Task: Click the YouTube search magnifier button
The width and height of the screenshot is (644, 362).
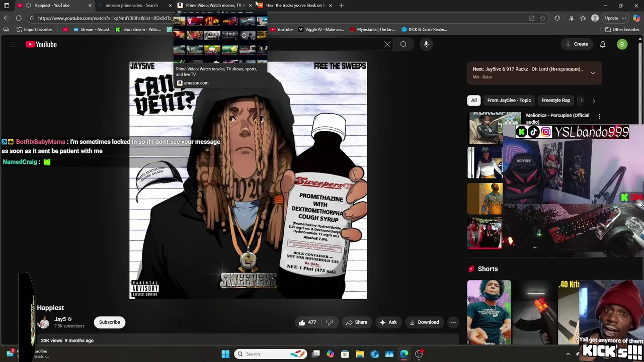Action: tap(404, 44)
